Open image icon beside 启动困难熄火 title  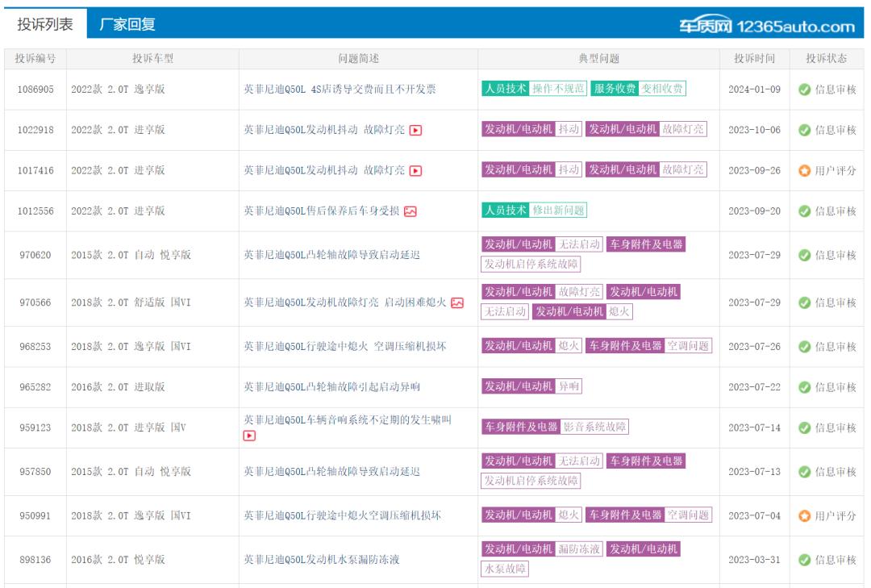457,302
